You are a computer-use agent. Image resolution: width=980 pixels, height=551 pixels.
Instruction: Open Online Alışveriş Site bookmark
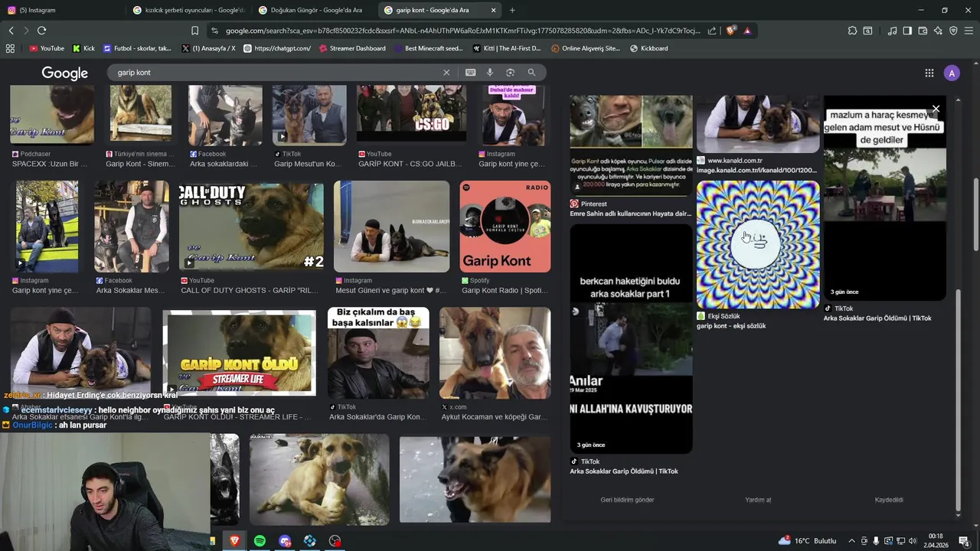click(585, 48)
